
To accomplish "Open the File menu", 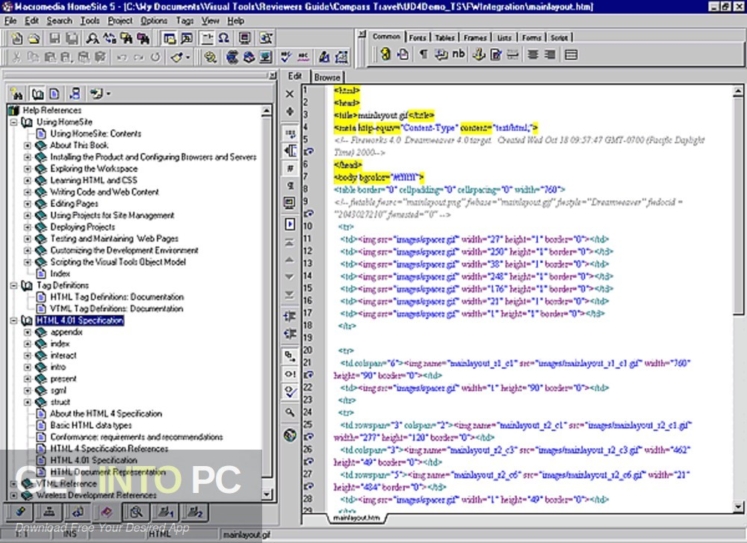I will click(x=10, y=21).
